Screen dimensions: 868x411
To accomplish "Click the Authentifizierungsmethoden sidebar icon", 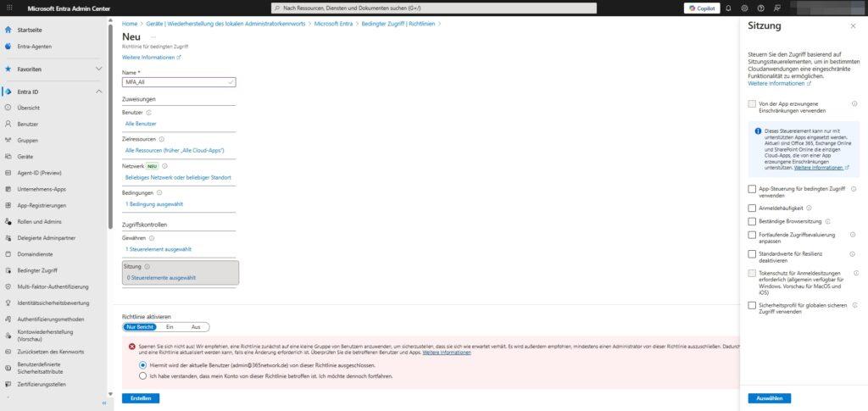I will [x=8, y=319].
